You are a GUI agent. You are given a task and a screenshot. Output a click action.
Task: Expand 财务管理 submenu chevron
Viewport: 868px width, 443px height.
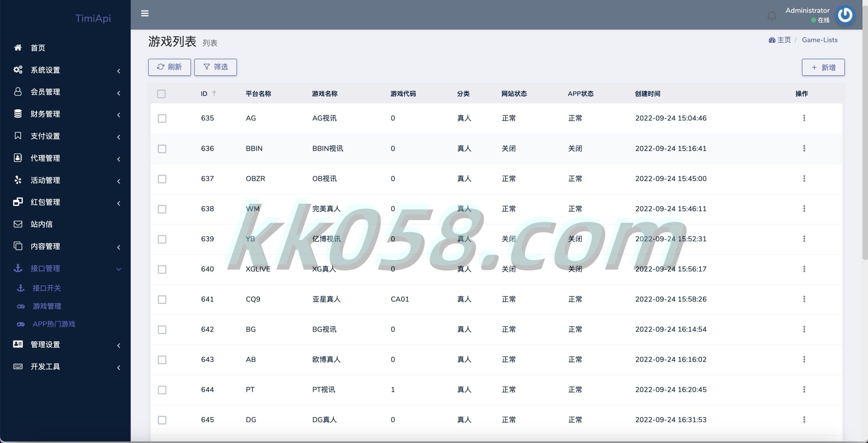(x=119, y=115)
